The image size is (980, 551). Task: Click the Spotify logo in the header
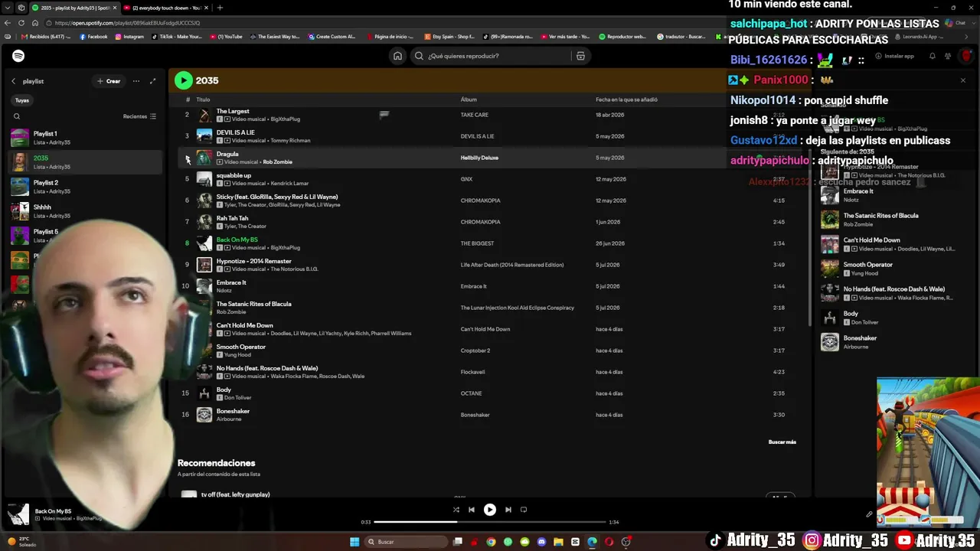pos(18,56)
